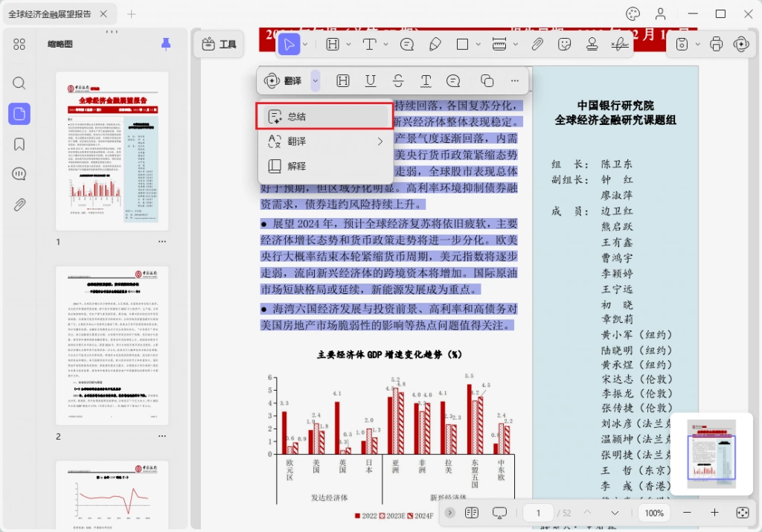Screen dimensions: 762x532
Task: Expand the shape tool dropdown
Action: [x=478, y=45]
